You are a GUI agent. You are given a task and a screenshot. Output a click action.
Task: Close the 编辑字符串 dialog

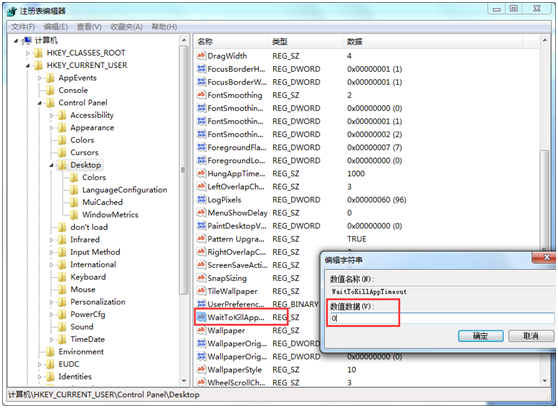[x=544, y=257]
